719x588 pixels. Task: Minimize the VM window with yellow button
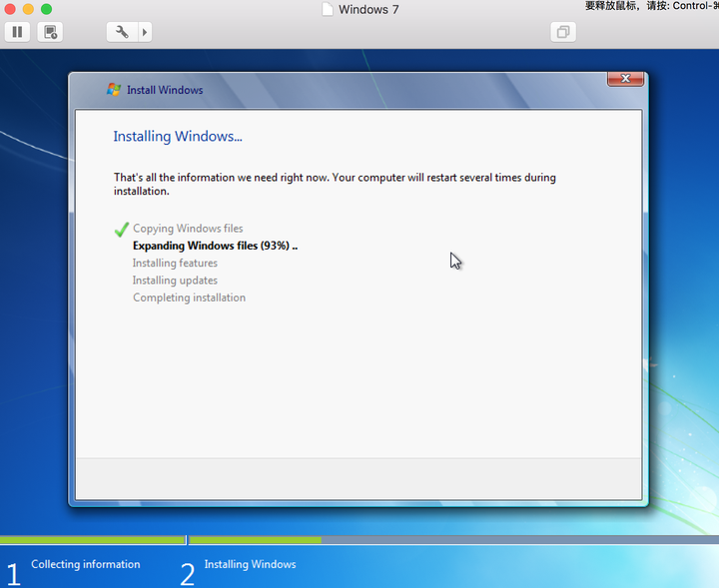28,9
